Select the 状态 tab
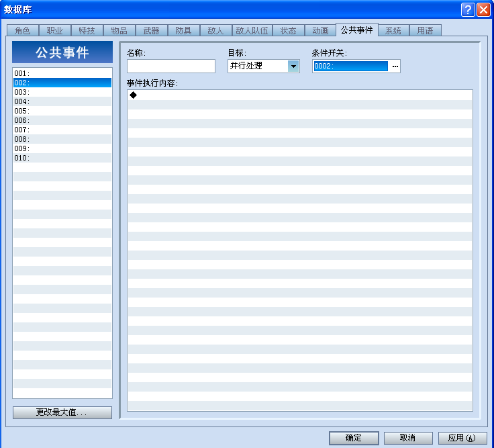This screenshot has width=494, height=448. point(289,31)
